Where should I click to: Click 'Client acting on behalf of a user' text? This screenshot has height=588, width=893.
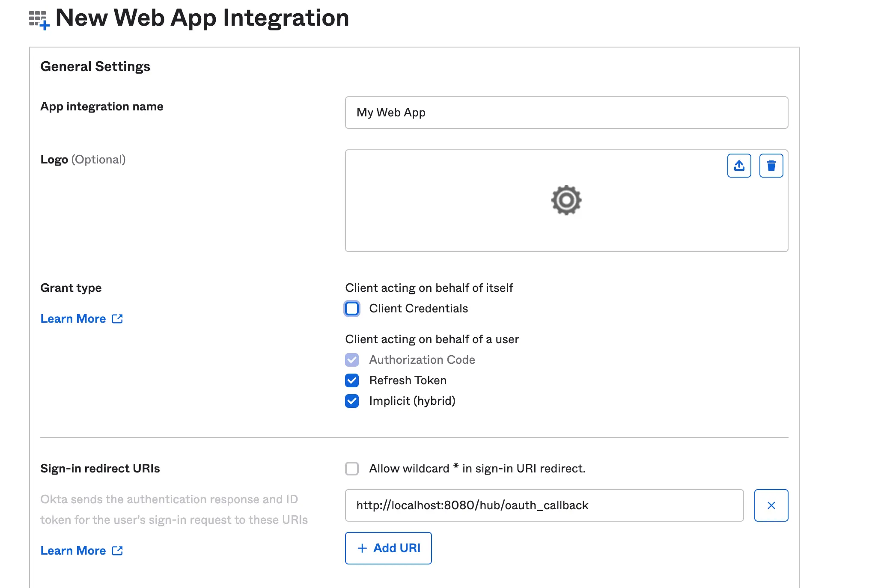432,339
